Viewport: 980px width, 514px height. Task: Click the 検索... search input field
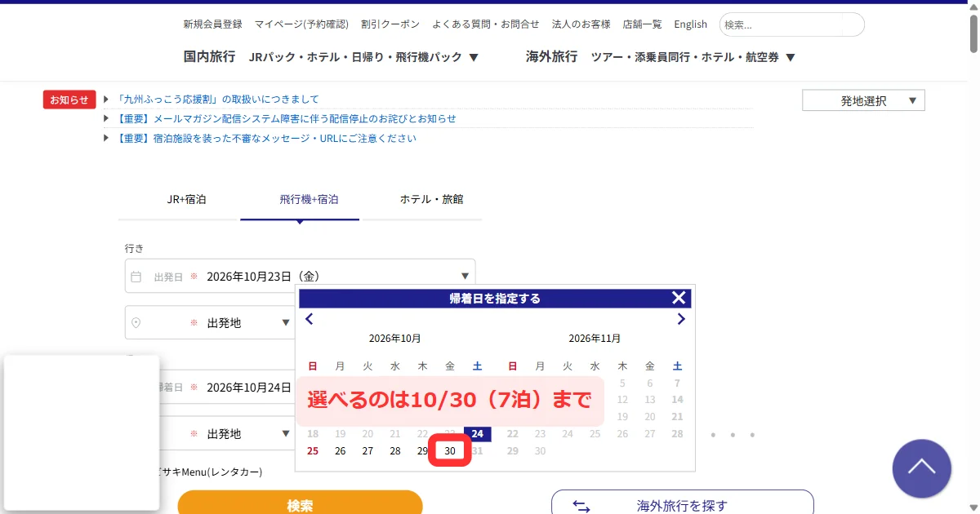pos(791,24)
